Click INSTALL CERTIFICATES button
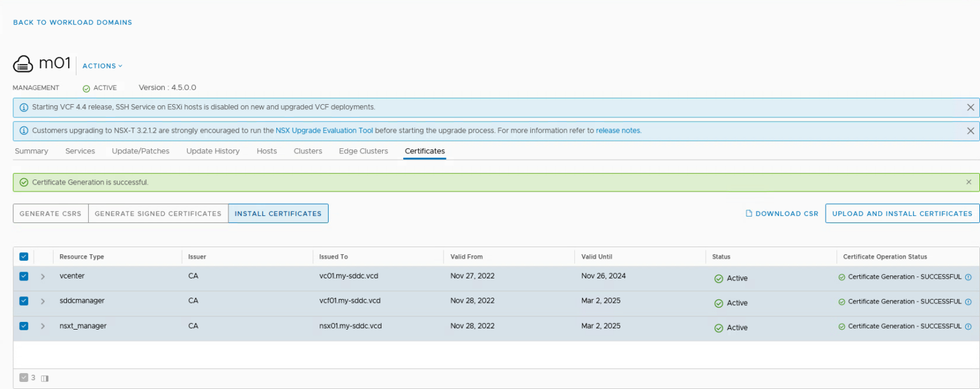The image size is (980, 389). [278, 213]
